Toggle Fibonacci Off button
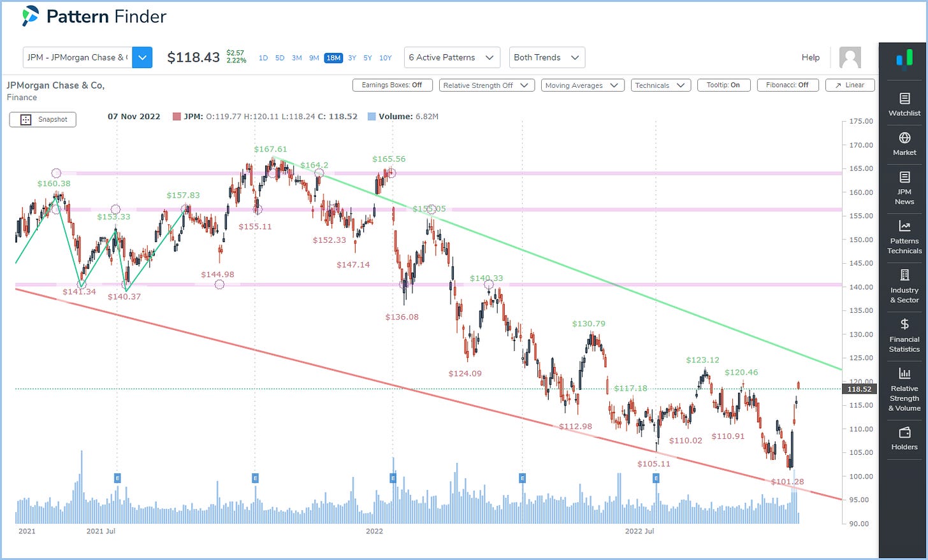This screenshot has height=560, width=928. click(x=787, y=85)
